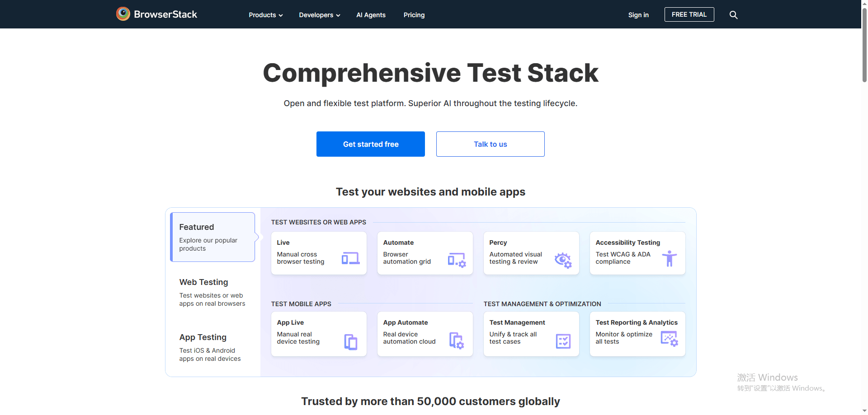The image size is (868, 415).
Task: Select the Featured products tab
Action: (212, 237)
